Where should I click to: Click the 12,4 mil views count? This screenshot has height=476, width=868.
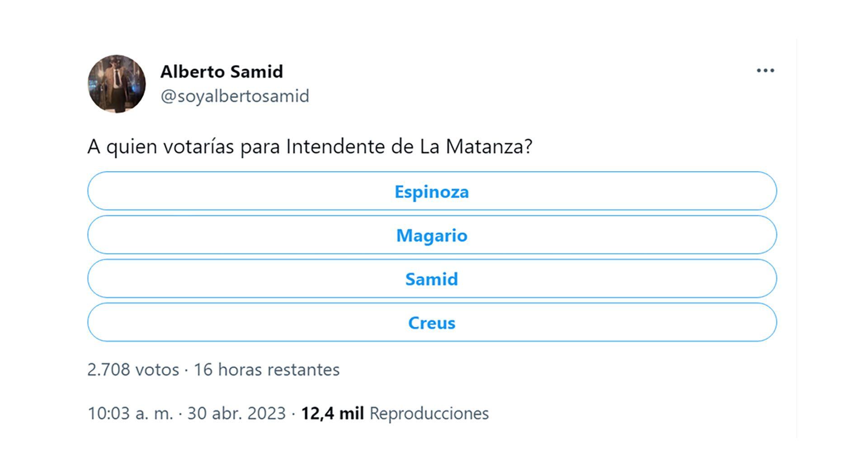coord(332,413)
